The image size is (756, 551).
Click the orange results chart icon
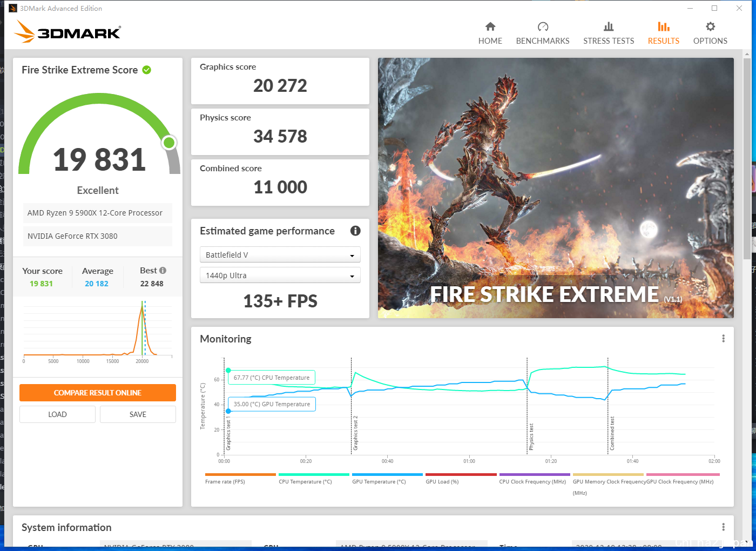664,26
